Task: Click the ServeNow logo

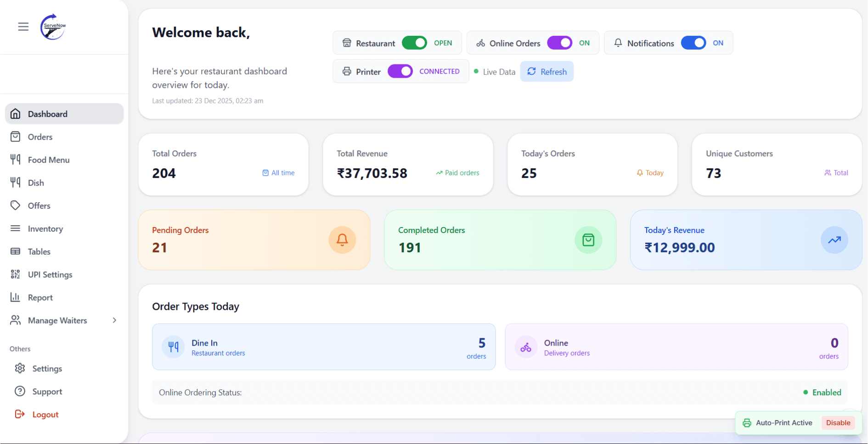Action: tap(52, 27)
